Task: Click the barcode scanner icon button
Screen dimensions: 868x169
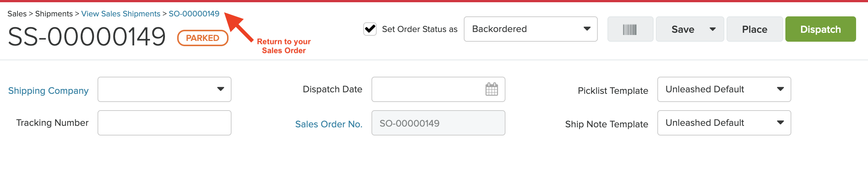Action: [x=630, y=29]
